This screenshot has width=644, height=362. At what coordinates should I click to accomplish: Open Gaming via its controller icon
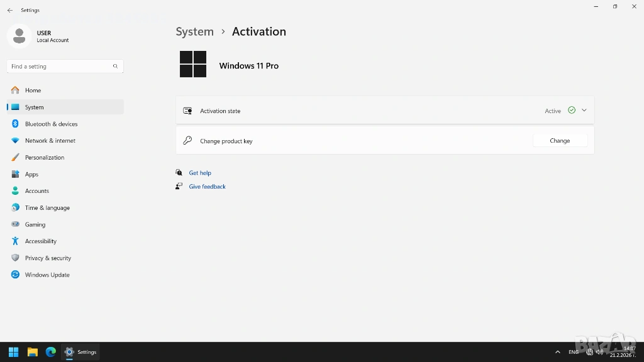click(15, 224)
